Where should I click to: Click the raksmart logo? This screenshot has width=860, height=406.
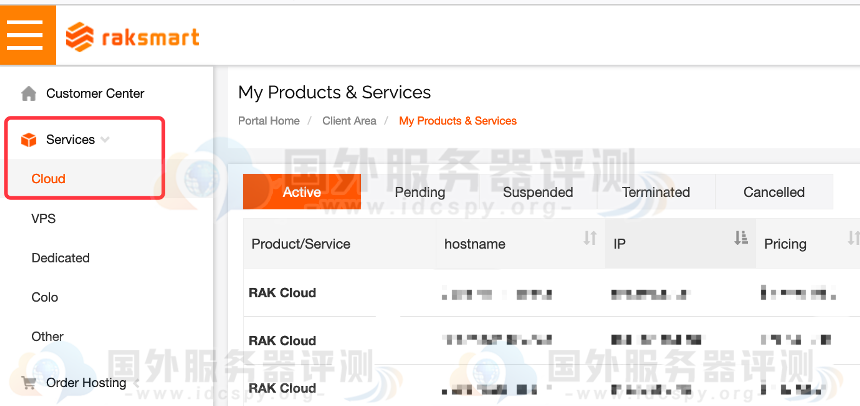(132, 37)
